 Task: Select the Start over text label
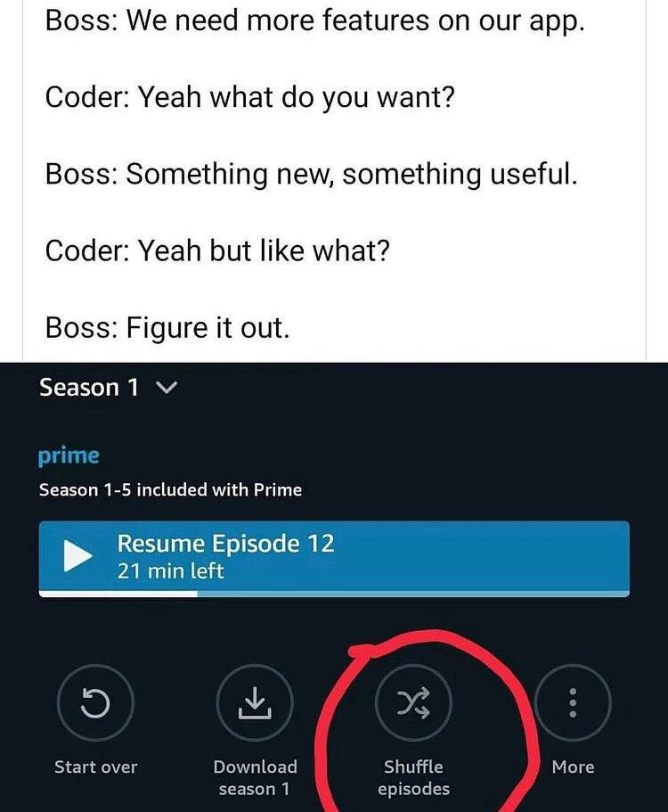pyautogui.click(x=95, y=767)
